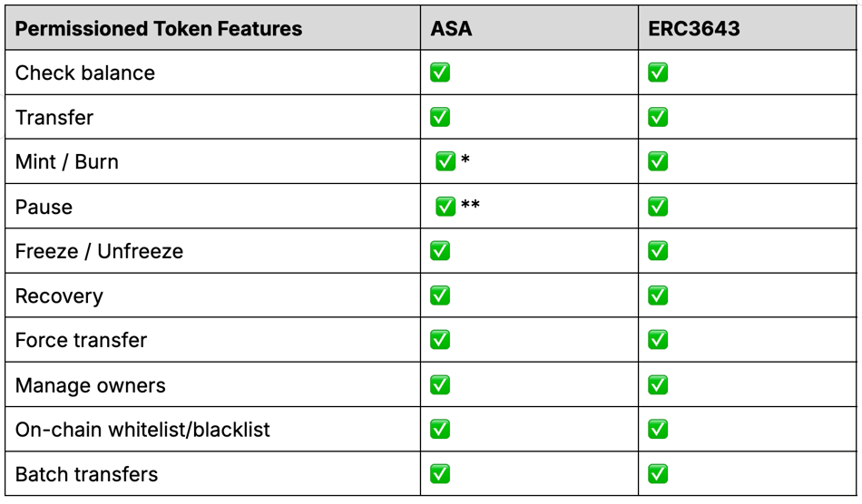Screen dimensions: 862x504
Task: Click ERC3643 checkmark for Freeze / Unfreeze
Action: tap(658, 251)
